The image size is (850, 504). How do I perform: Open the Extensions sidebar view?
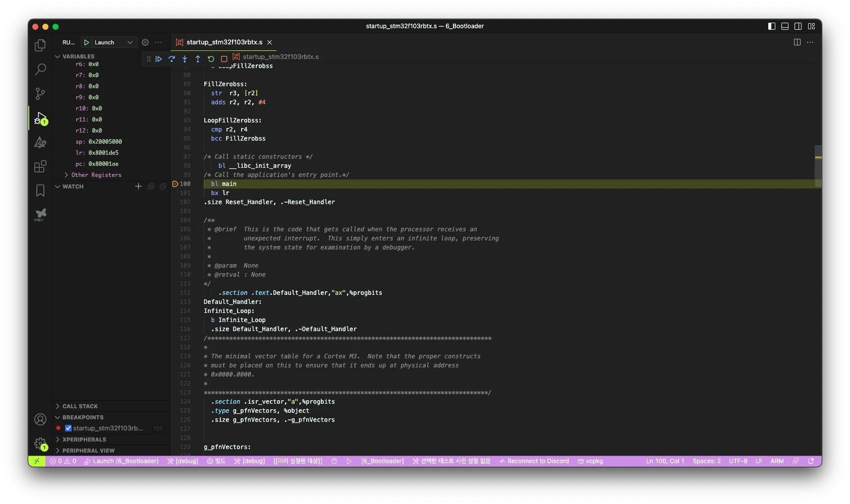40,166
